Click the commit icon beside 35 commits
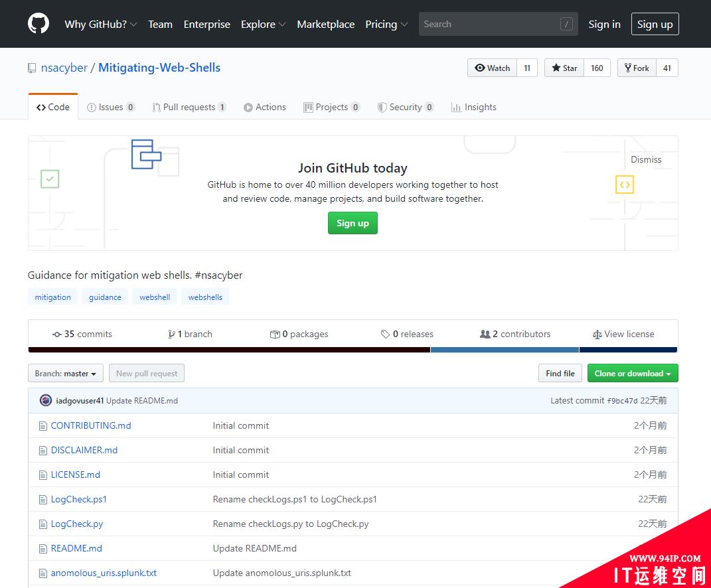 point(57,334)
